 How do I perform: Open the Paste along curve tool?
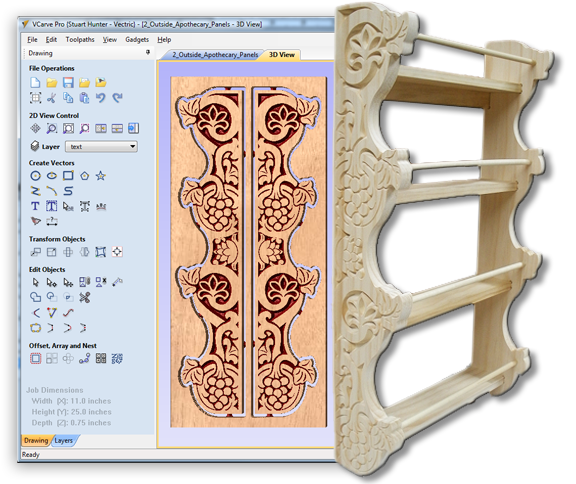[84, 358]
